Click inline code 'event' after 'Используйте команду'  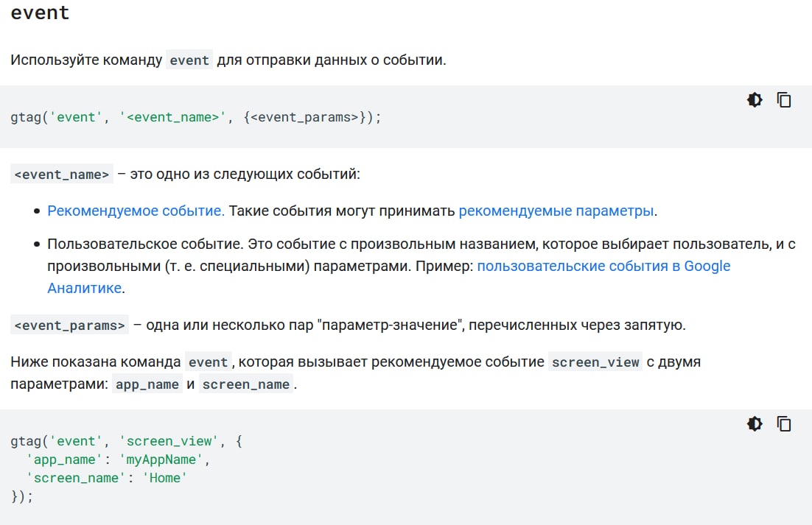pyautogui.click(x=189, y=60)
